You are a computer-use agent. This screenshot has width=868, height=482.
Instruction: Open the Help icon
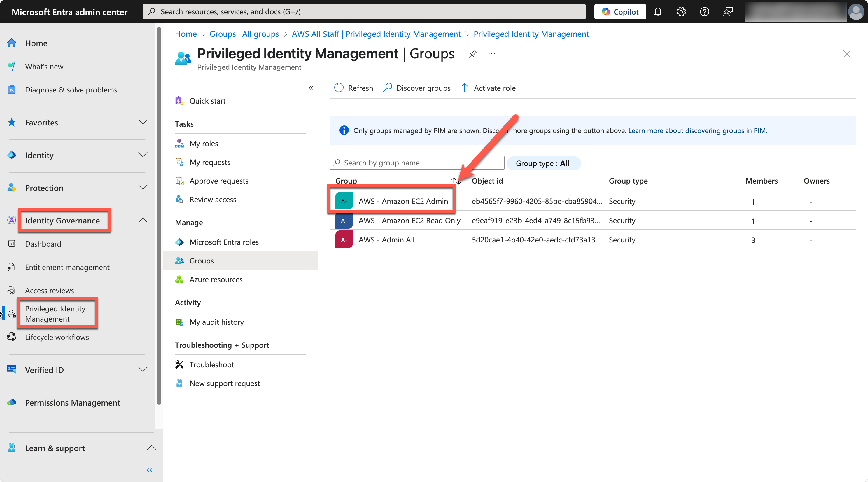pyautogui.click(x=704, y=11)
